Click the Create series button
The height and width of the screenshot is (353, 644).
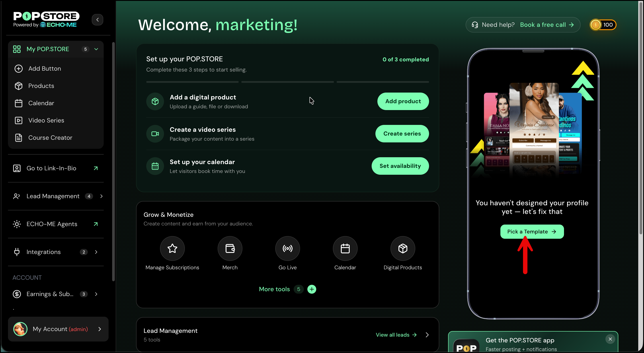[x=402, y=134]
